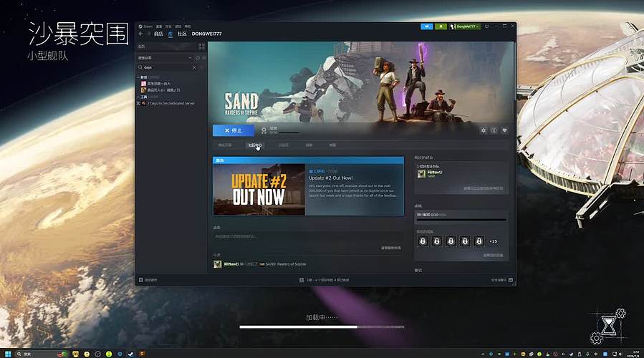Clear the 'days' search with X icon

click(194, 67)
